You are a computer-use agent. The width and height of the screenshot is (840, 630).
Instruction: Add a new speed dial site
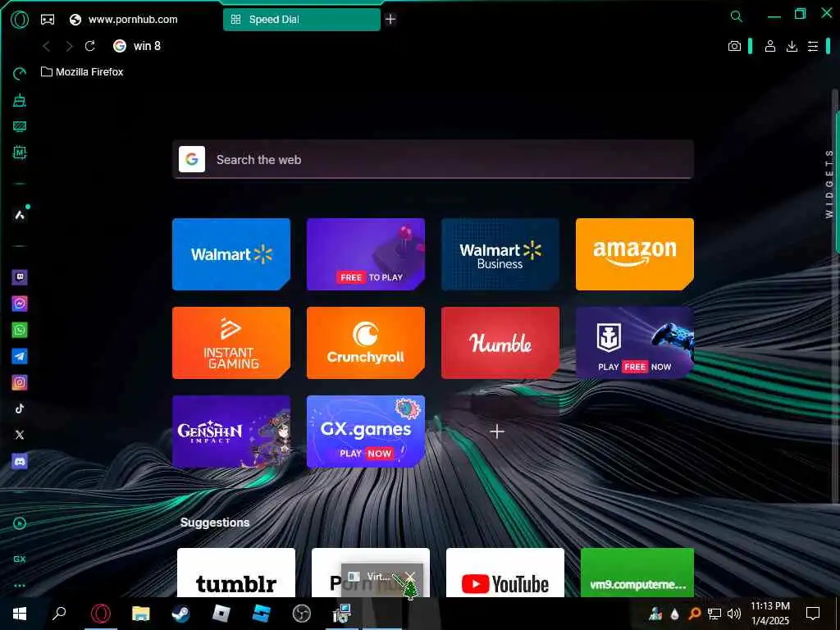click(497, 431)
